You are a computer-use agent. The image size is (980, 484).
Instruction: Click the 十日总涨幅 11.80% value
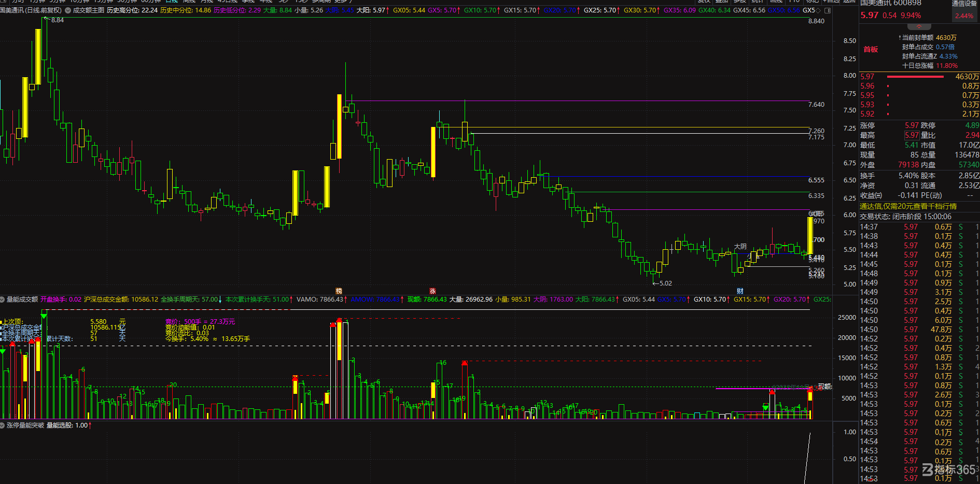click(x=947, y=66)
